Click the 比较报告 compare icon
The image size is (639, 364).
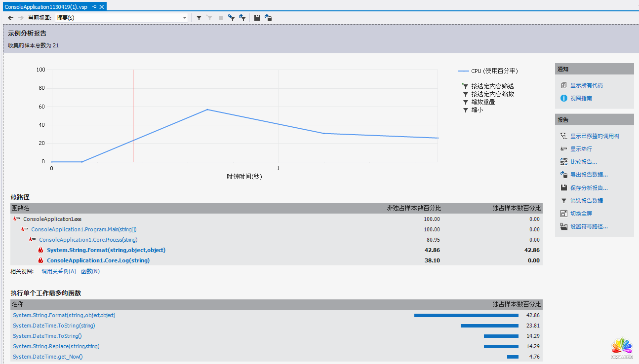point(564,162)
